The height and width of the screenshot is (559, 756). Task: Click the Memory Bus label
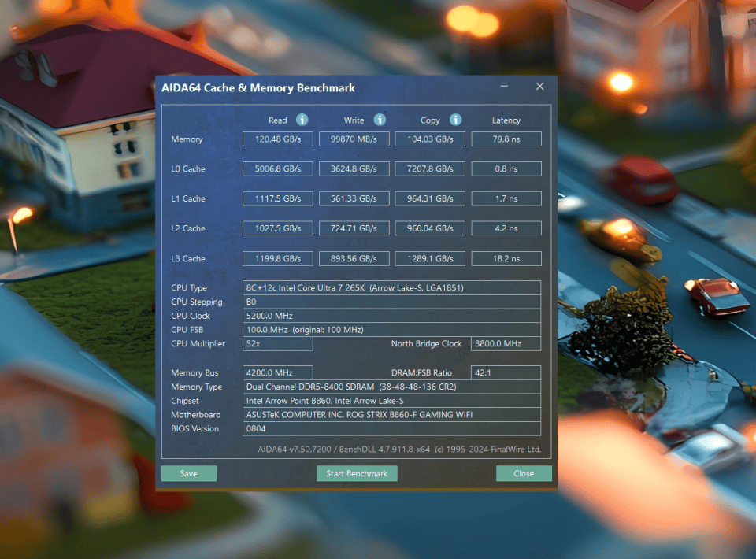tap(195, 373)
